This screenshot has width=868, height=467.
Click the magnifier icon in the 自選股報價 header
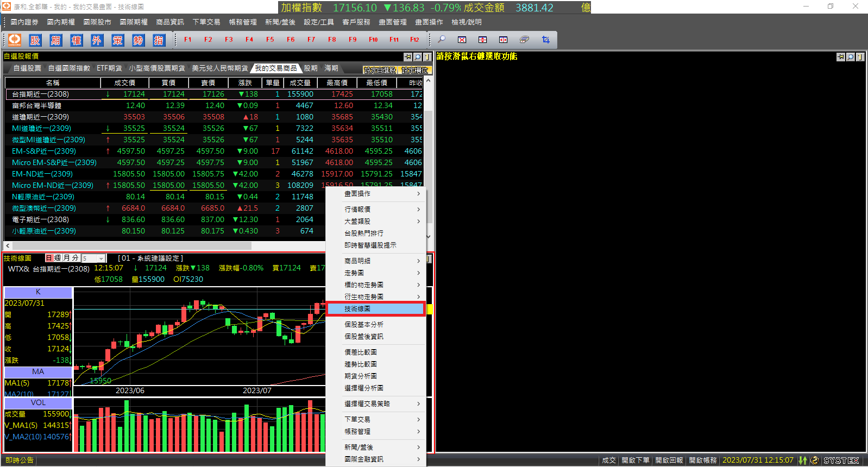point(417,56)
